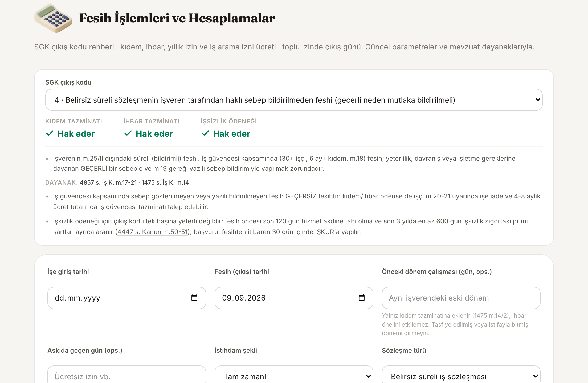This screenshot has height=383, width=588.
Task: Click the Kıdem tazminatı Hak eder status
Action: (x=70, y=134)
